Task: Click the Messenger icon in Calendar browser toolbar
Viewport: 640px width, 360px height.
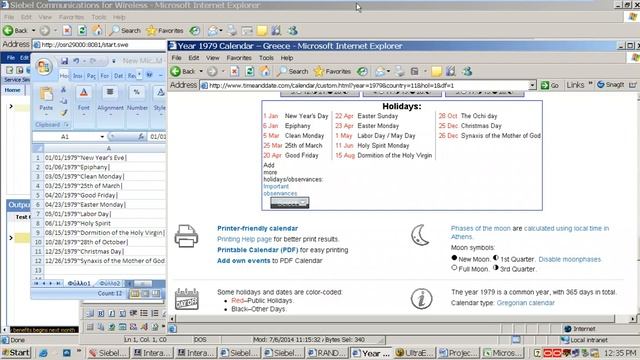Action: point(467,71)
